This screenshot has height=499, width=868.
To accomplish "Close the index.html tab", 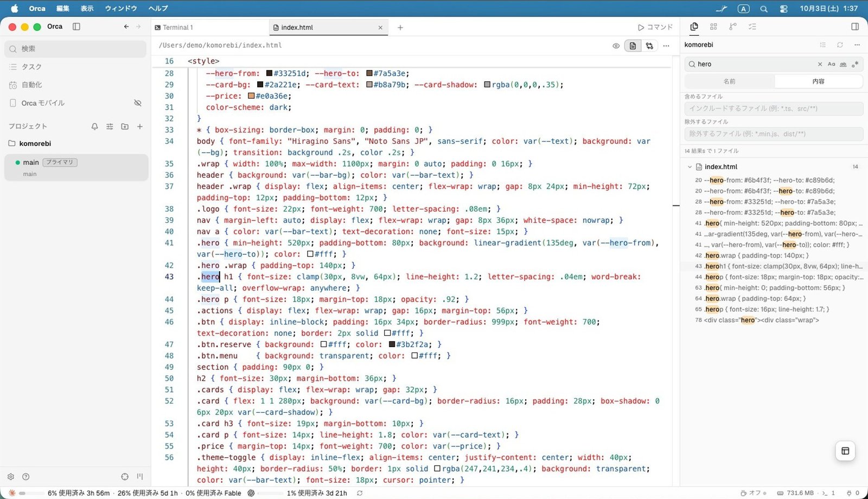I will pyautogui.click(x=380, y=28).
